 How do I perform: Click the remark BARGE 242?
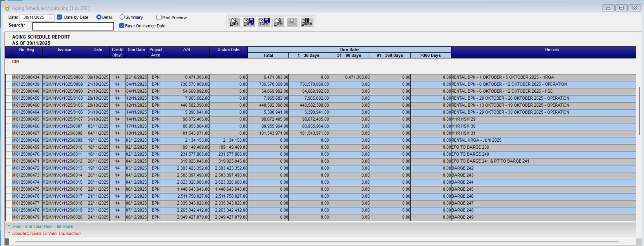[x=462, y=168]
